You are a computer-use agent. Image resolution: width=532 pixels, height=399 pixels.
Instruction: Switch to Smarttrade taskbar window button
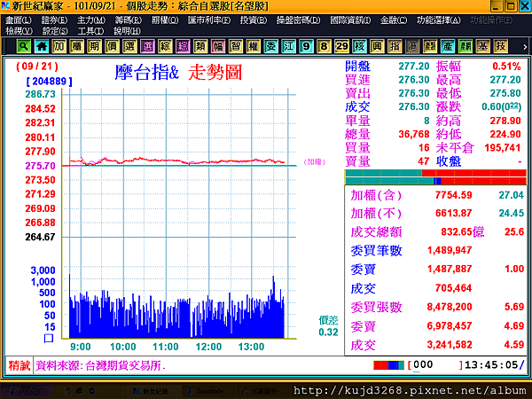(x=206, y=391)
